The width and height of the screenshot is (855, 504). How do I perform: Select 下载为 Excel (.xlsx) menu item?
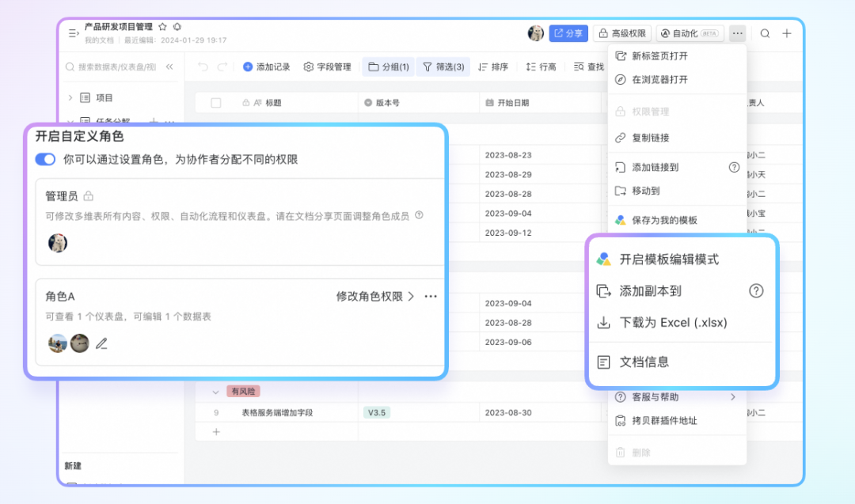tap(673, 322)
